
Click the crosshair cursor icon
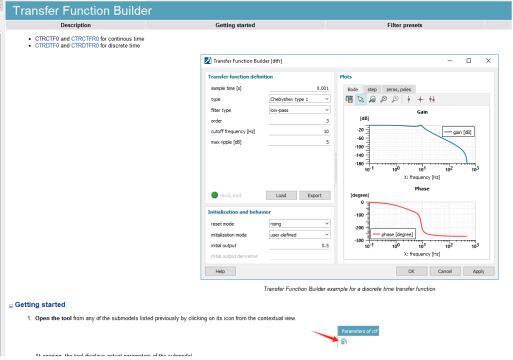click(420, 99)
